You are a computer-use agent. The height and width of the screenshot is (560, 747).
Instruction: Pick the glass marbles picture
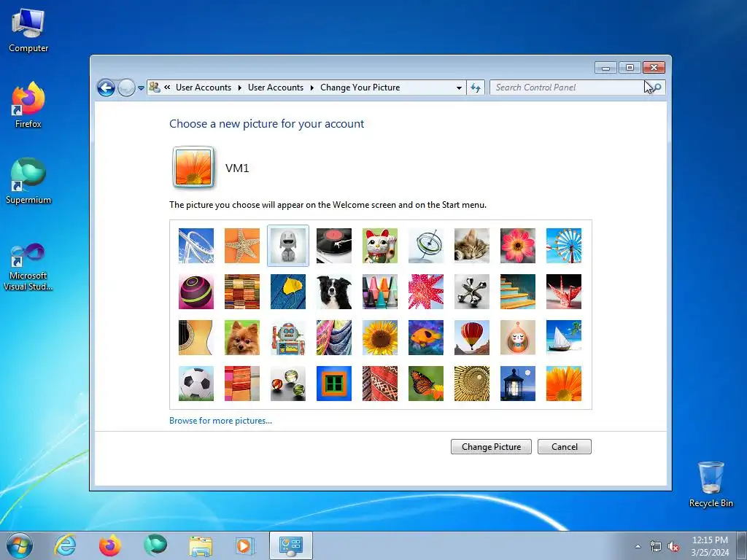[287, 384]
